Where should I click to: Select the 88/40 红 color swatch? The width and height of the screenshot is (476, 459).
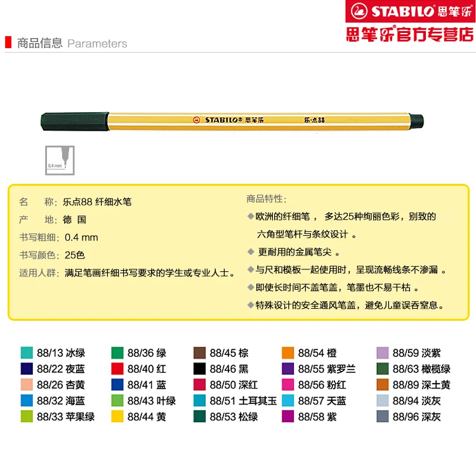pos(117,368)
